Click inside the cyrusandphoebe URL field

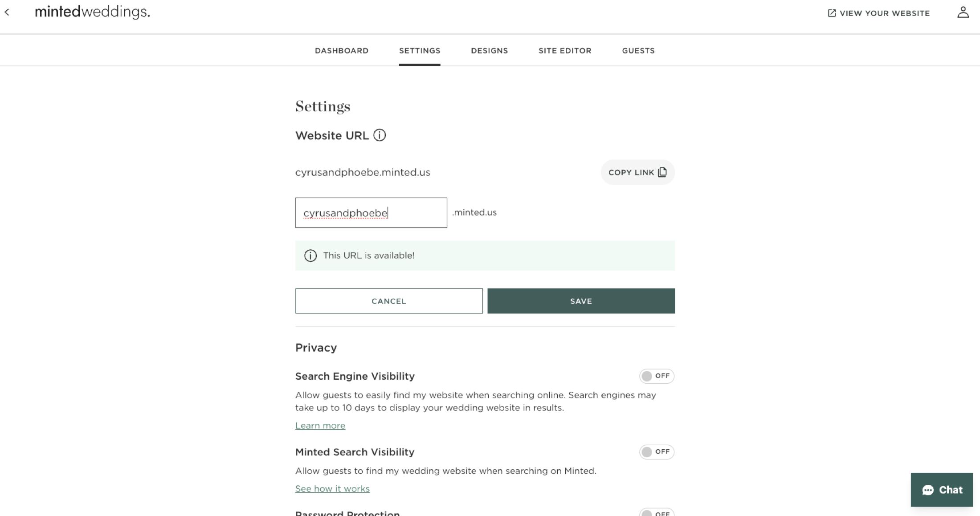371,212
